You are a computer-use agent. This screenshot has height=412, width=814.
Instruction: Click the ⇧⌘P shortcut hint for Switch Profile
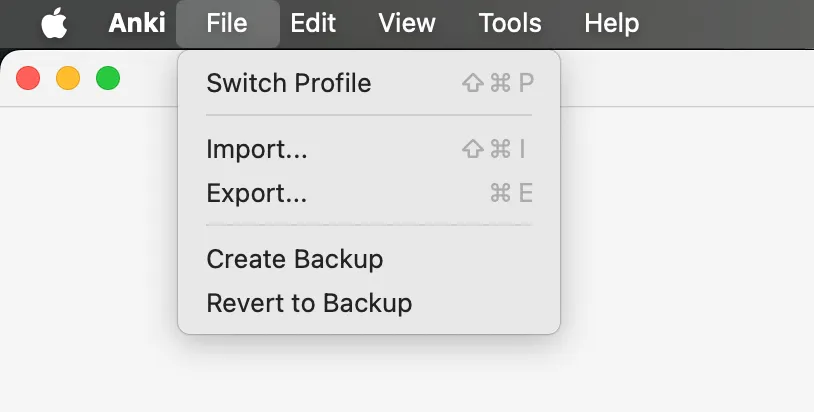pos(497,83)
